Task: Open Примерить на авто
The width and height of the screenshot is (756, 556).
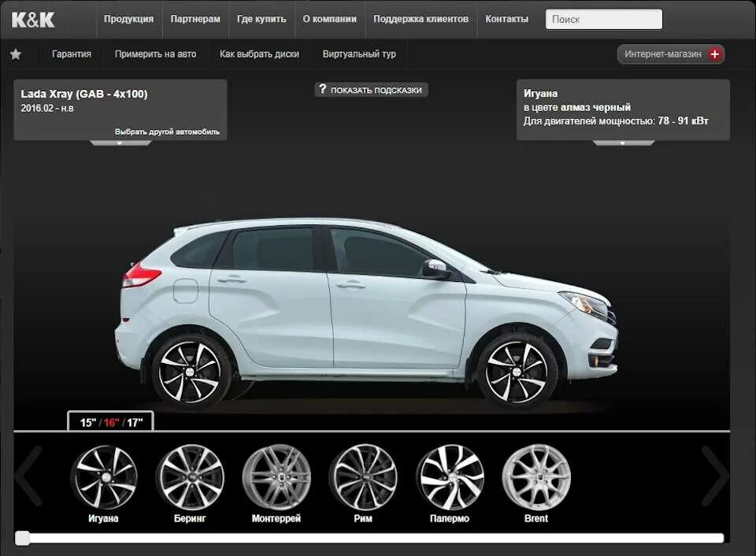Action: point(155,54)
